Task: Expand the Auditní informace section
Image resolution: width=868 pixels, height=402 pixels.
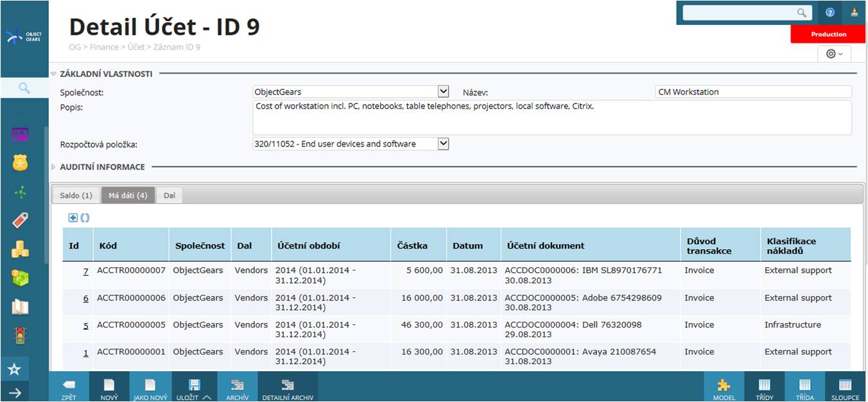Action: 53,167
